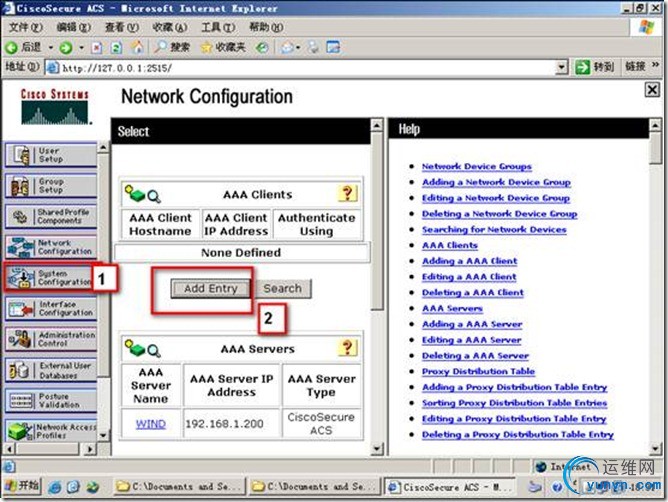Open the Tools menu
The height and width of the screenshot is (502, 668).
pos(218,27)
